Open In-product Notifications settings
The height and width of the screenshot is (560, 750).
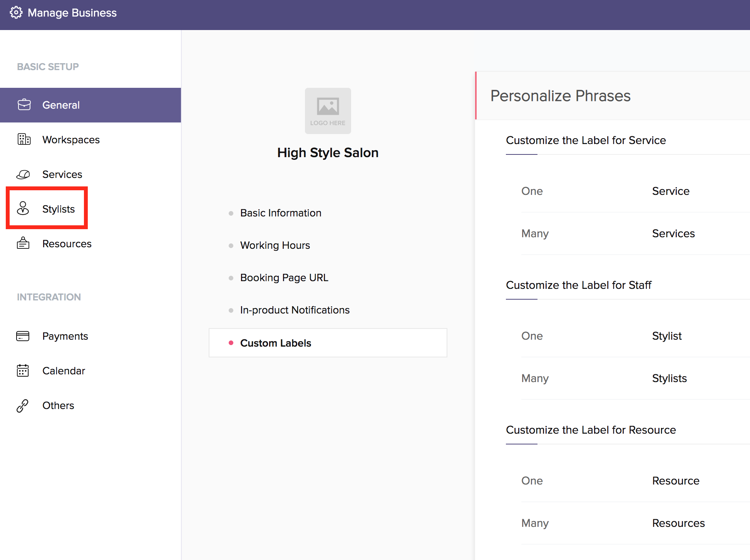click(x=295, y=310)
